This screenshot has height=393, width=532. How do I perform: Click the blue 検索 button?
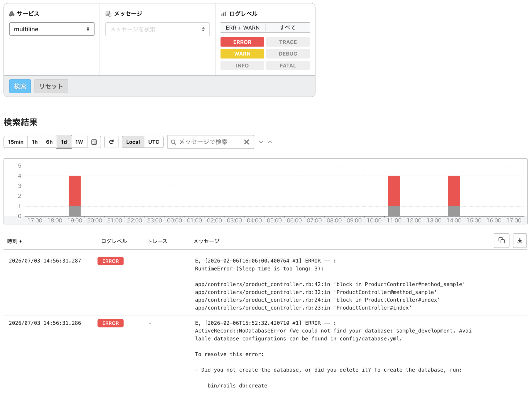click(20, 86)
